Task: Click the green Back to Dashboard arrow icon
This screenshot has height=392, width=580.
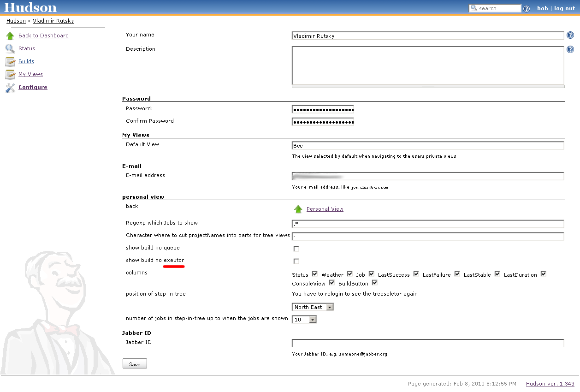Action: [10, 36]
